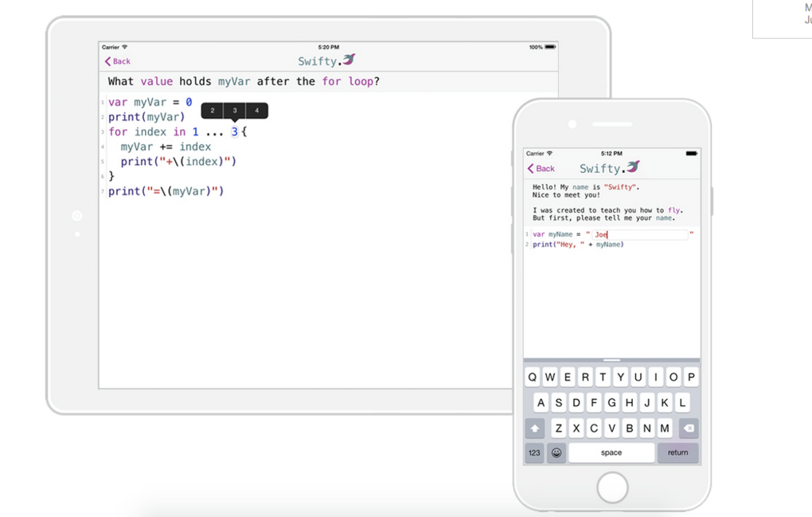Tap the F key on the keyboard

coord(594,402)
